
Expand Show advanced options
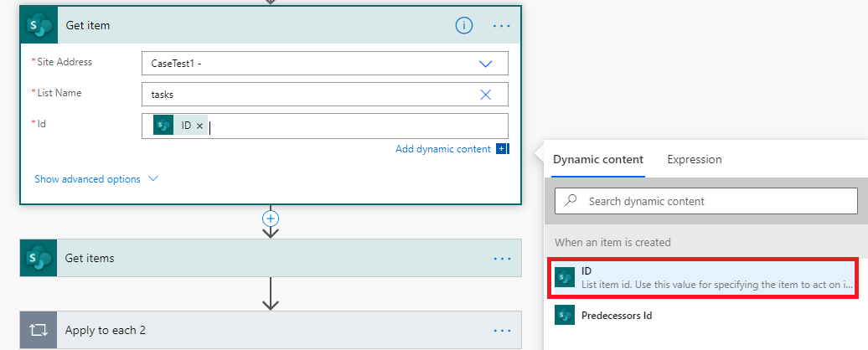point(96,179)
